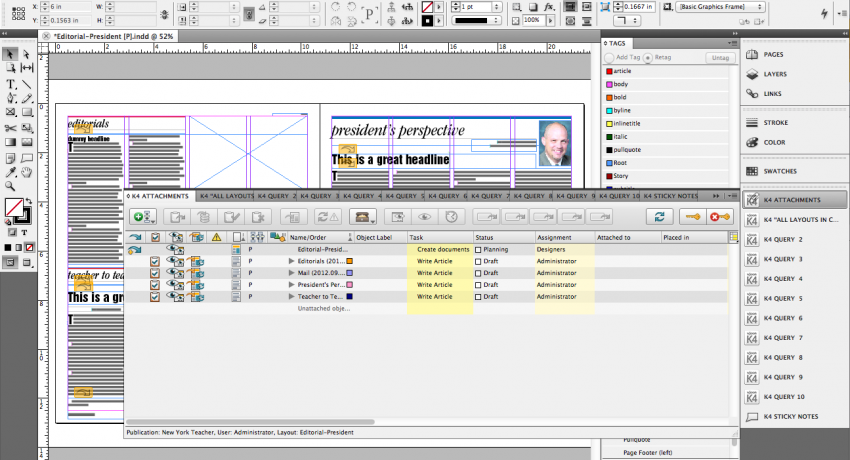Open the Layers panel icon
850x460 pixels.
752,74
